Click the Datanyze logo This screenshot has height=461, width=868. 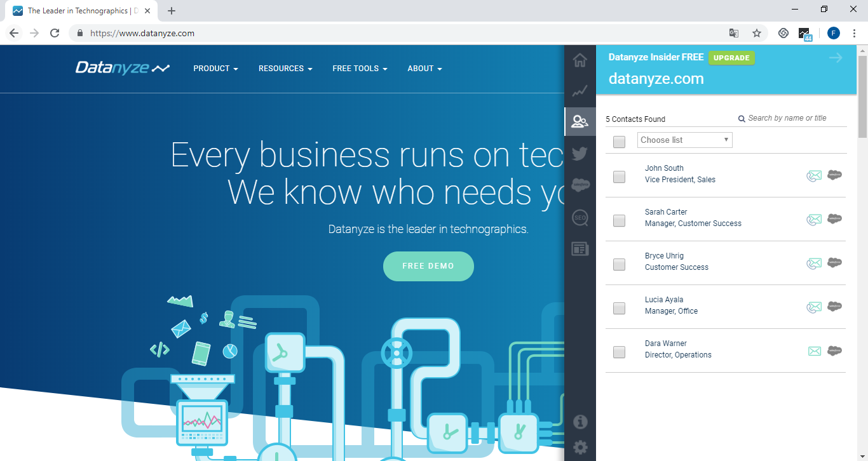pyautogui.click(x=123, y=67)
